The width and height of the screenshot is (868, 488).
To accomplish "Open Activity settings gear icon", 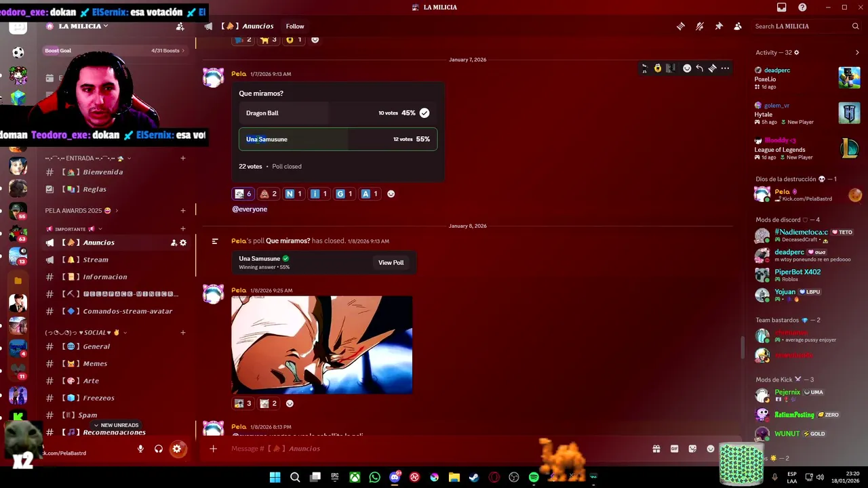I will (797, 53).
